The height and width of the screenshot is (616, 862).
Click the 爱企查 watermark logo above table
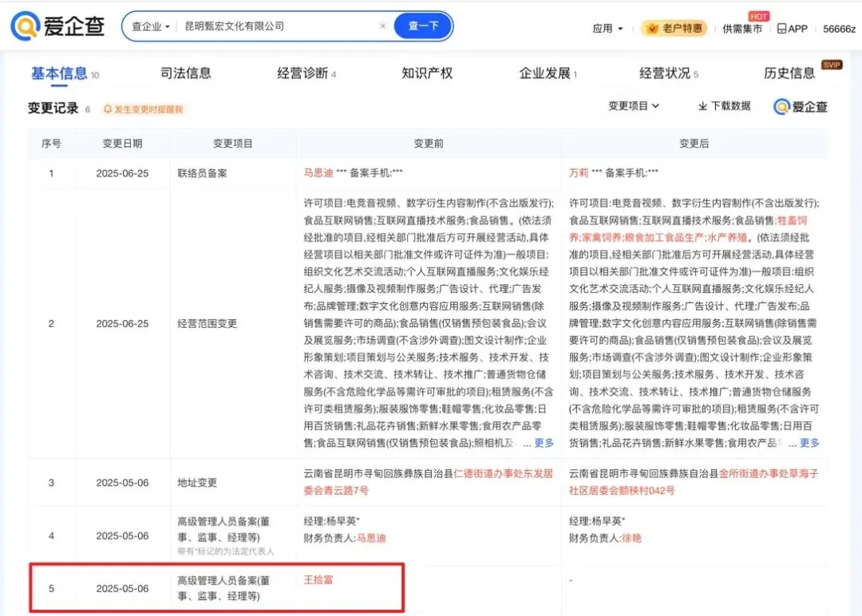[801, 107]
